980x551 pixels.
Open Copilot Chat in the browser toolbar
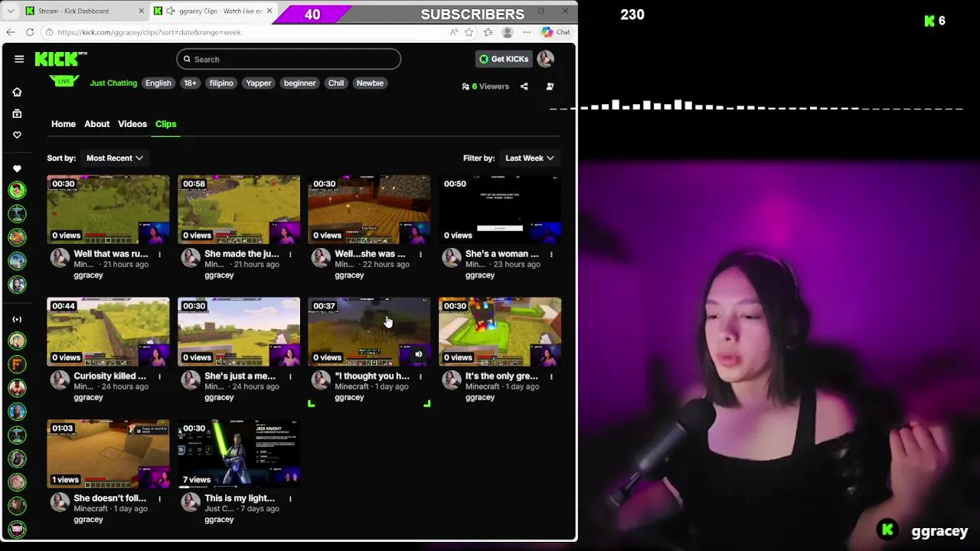pos(556,32)
